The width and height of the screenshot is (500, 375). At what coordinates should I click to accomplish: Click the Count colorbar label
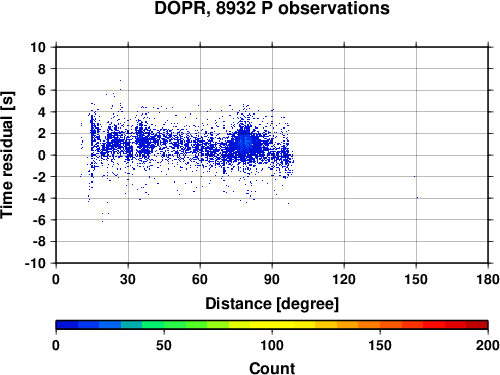click(272, 368)
